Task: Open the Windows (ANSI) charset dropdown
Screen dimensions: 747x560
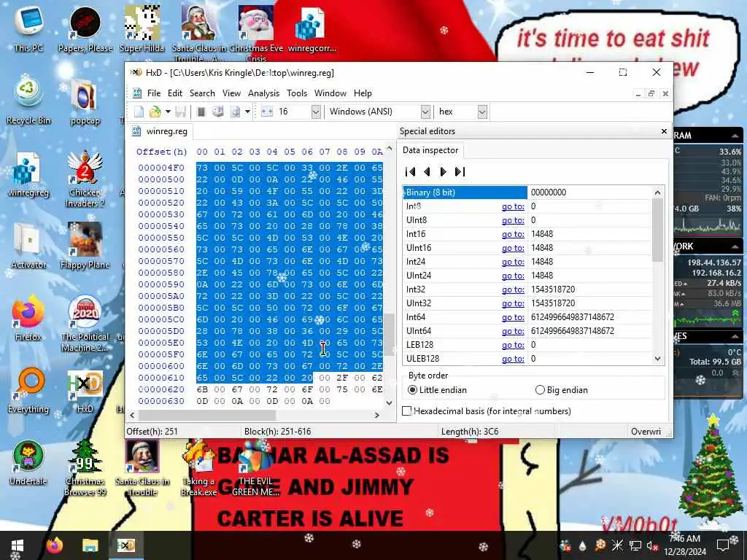Action: pos(425,112)
